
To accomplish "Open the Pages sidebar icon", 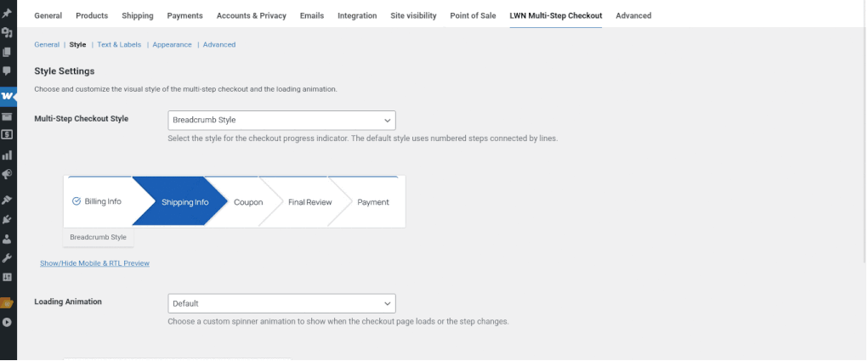I will click(x=7, y=53).
